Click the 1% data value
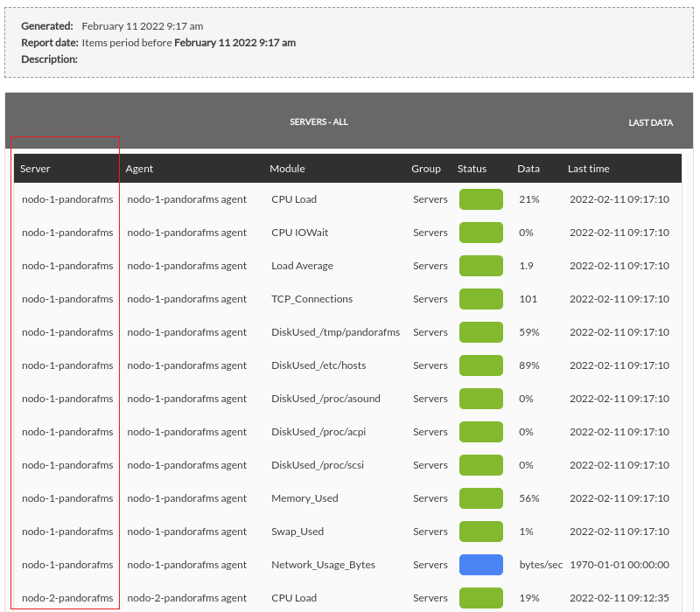The image size is (700, 612). point(526,532)
